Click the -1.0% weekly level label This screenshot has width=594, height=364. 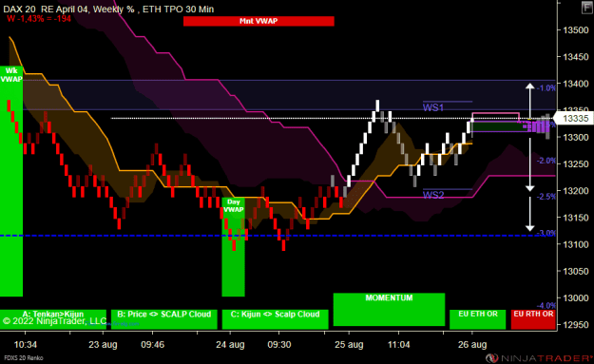[546, 87]
